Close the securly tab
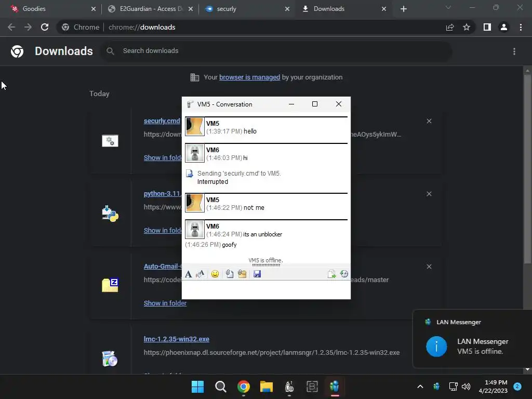Viewport: 532px width, 399px height. (287, 9)
